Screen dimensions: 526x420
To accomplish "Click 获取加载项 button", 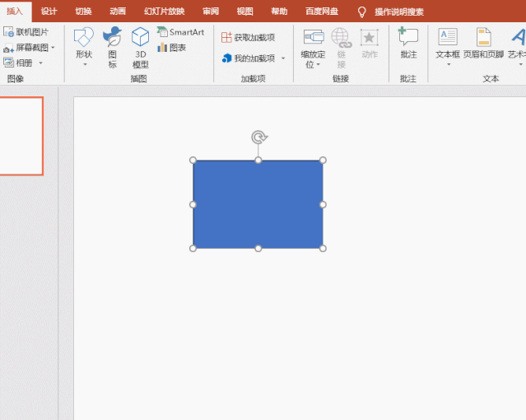I will coord(249,38).
